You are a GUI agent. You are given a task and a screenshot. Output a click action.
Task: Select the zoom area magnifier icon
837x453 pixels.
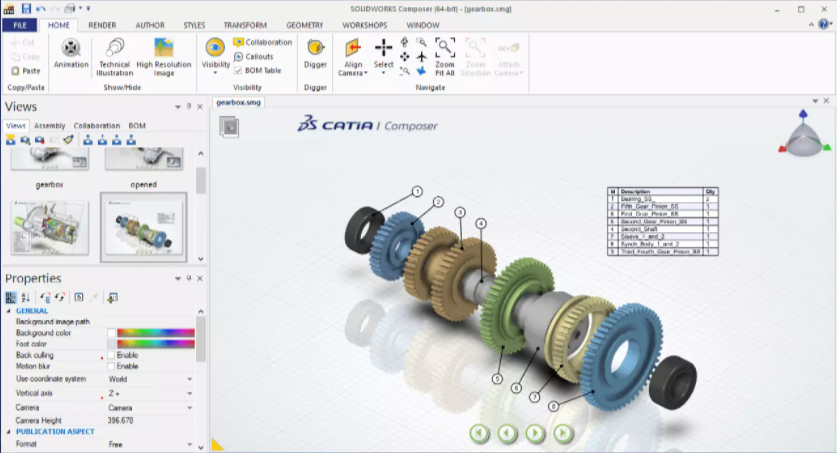point(421,43)
